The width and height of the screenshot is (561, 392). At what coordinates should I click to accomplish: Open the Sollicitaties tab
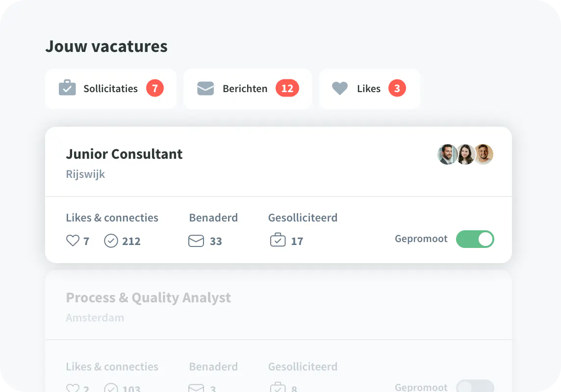coord(110,89)
